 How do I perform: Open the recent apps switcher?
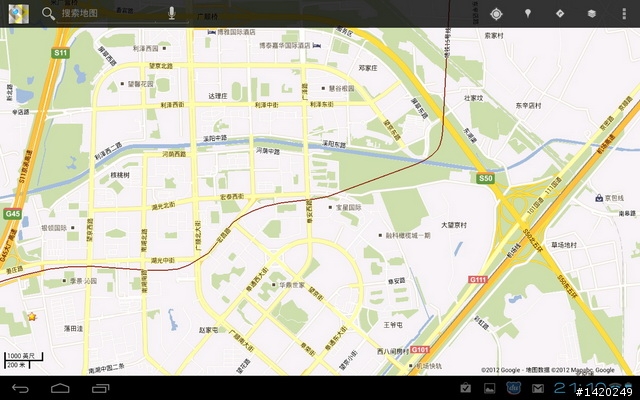point(100,388)
